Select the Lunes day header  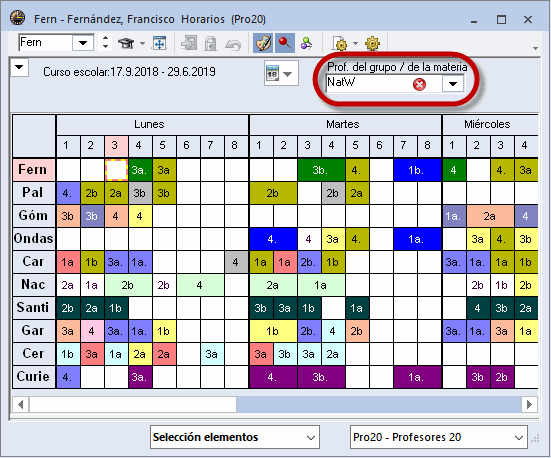tap(149, 124)
